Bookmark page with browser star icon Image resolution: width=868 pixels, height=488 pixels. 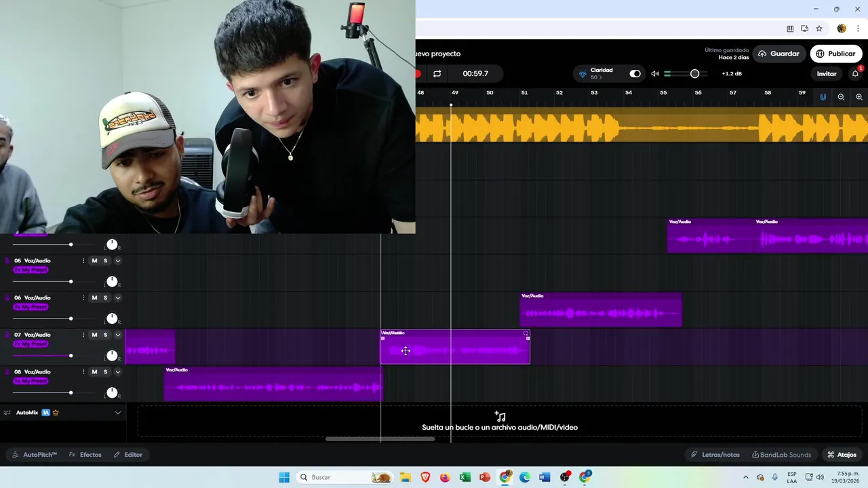pyautogui.click(x=819, y=28)
